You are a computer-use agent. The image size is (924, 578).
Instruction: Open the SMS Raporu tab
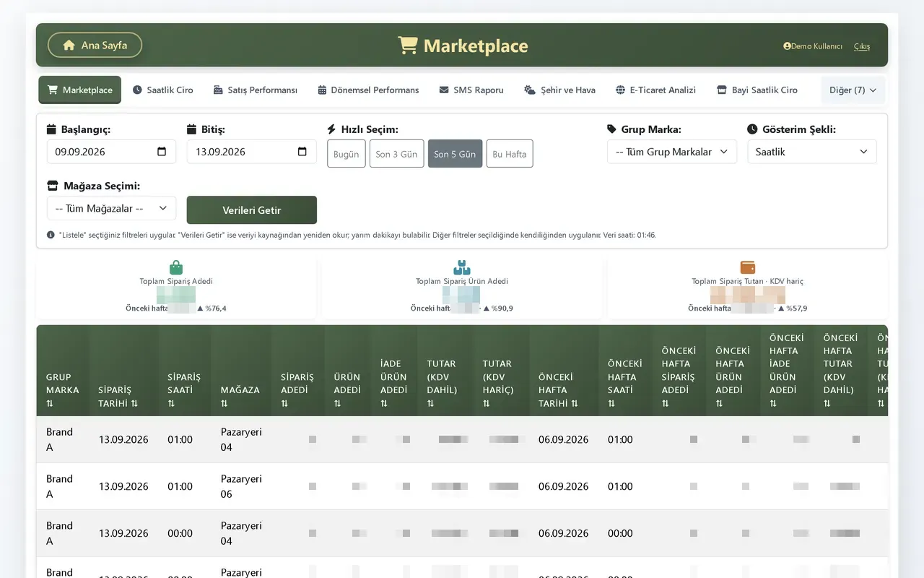click(x=471, y=90)
